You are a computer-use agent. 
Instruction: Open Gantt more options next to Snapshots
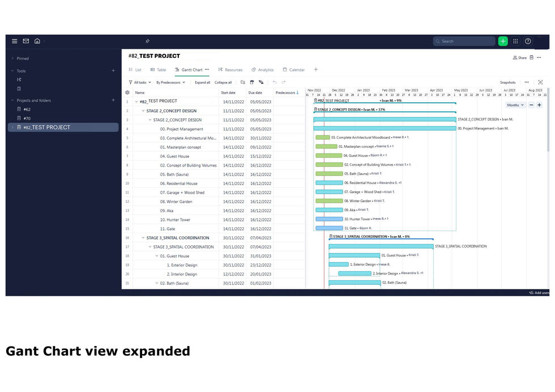pyautogui.click(x=527, y=82)
